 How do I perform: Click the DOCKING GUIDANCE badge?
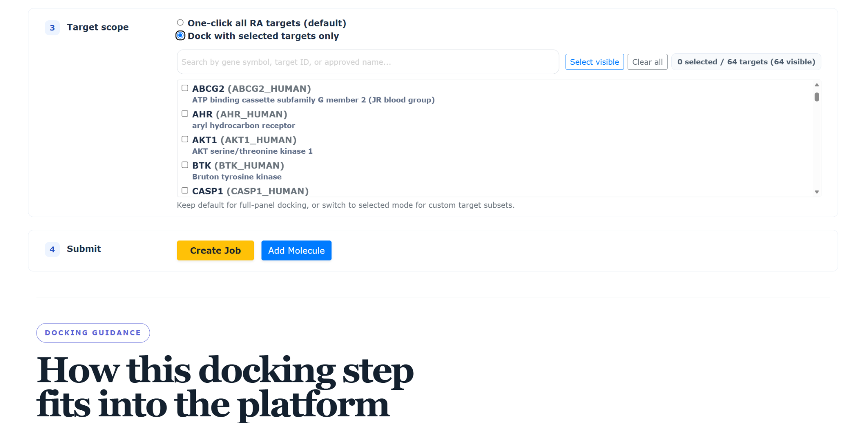93,333
